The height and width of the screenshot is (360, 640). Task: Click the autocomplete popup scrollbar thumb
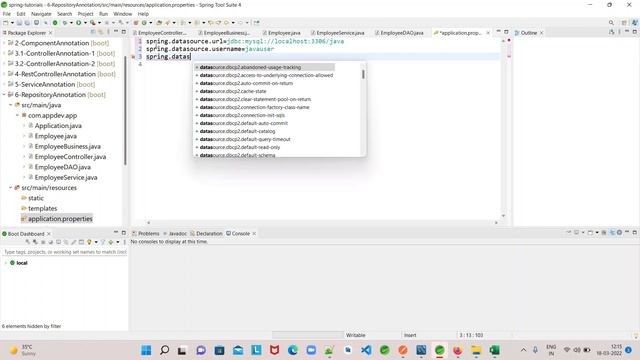[x=363, y=74]
